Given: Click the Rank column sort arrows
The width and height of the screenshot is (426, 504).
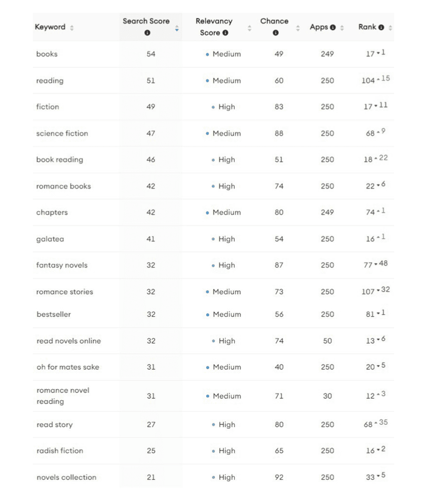Looking at the screenshot, I should point(390,28).
